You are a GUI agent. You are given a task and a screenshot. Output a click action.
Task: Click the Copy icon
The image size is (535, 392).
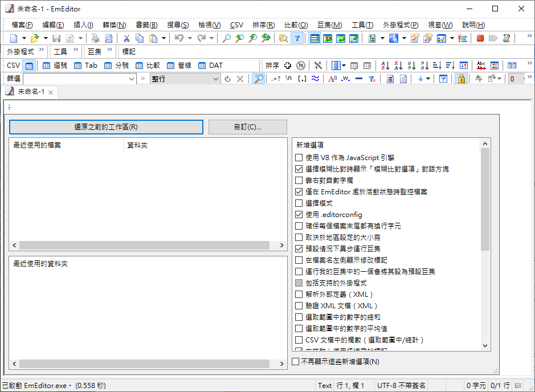tap(140, 38)
